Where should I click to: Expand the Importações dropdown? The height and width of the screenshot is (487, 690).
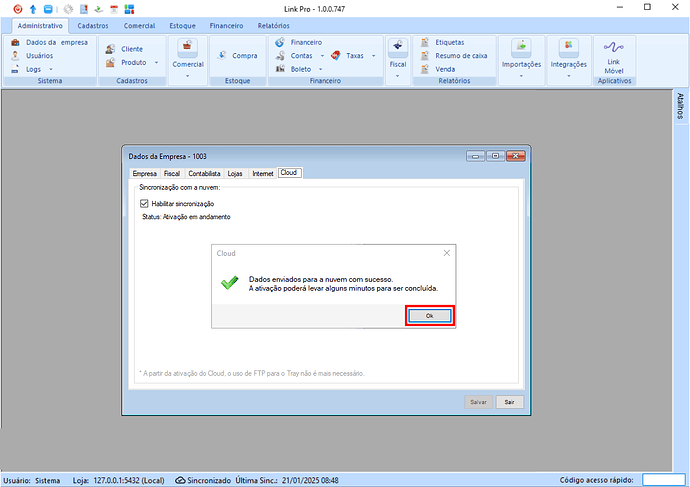point(521,74)
